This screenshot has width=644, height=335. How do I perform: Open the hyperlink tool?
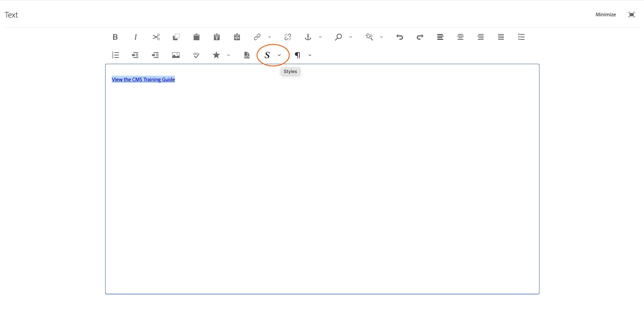click(257, 37)
